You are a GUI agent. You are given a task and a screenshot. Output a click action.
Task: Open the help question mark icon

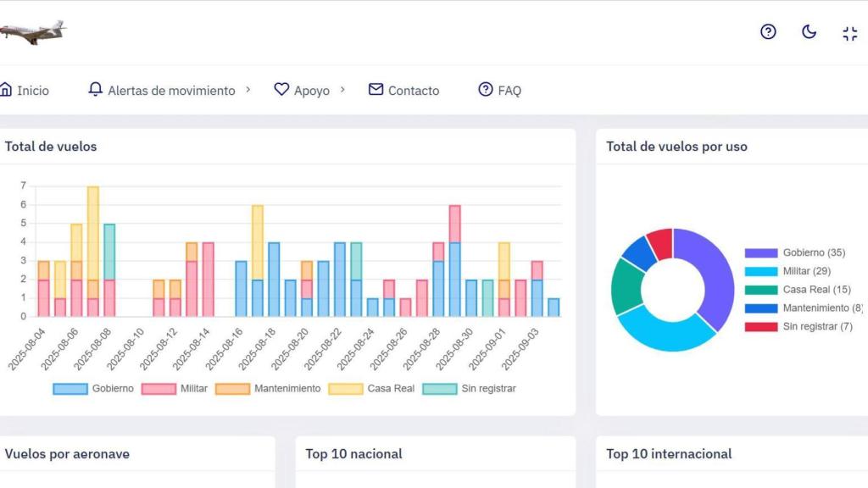tap(768, 32)
